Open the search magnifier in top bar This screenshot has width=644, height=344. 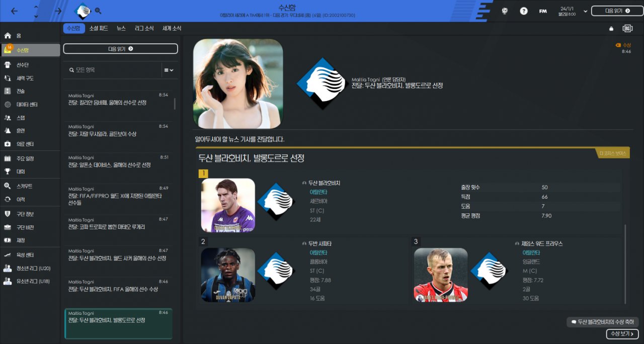click(x=98, y=11)
